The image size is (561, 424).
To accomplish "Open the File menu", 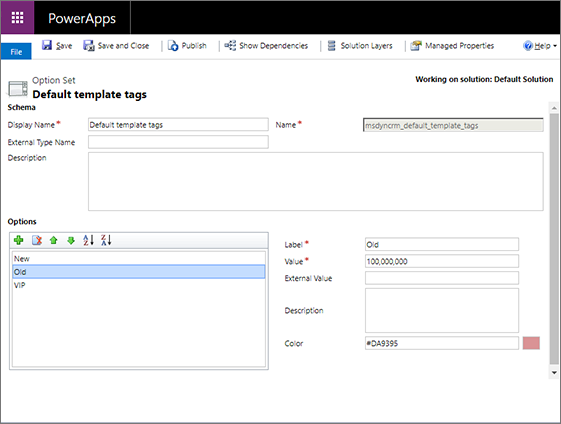I will (x=16, y=52).
